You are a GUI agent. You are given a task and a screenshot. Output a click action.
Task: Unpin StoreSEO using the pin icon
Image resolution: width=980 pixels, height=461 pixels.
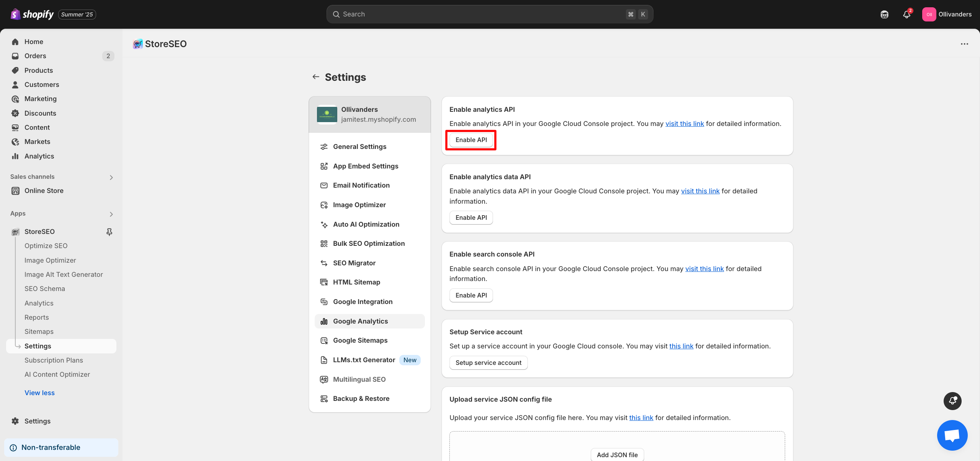coord(109,232)
